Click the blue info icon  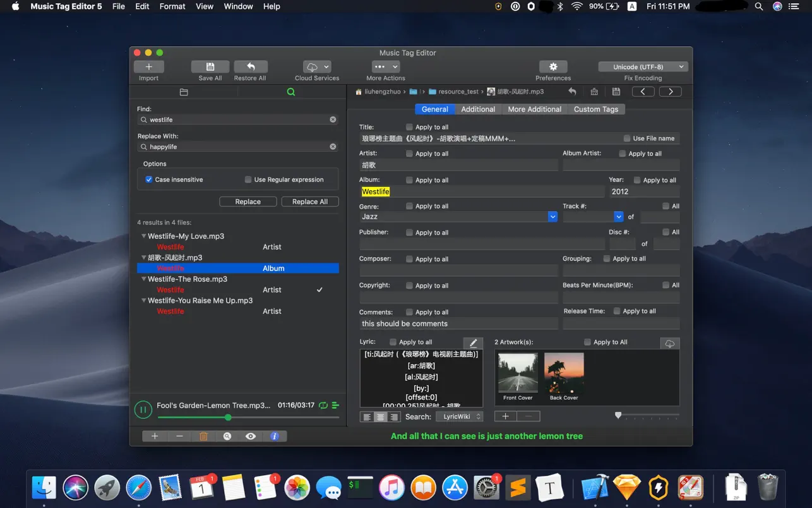click(274, 436)
